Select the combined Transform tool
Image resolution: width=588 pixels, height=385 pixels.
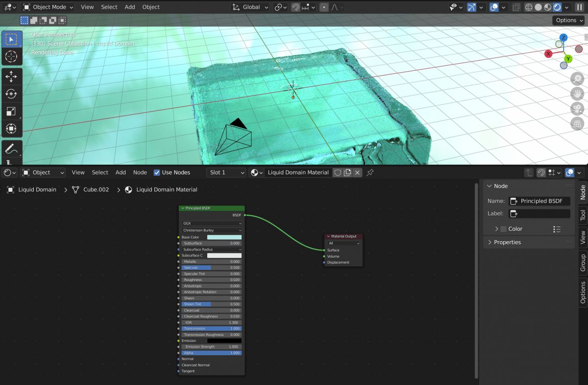(x=11, y=129)
